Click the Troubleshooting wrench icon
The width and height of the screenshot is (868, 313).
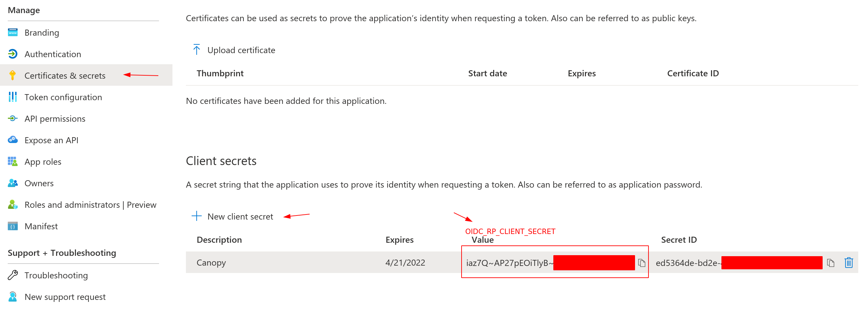[12, 275]
